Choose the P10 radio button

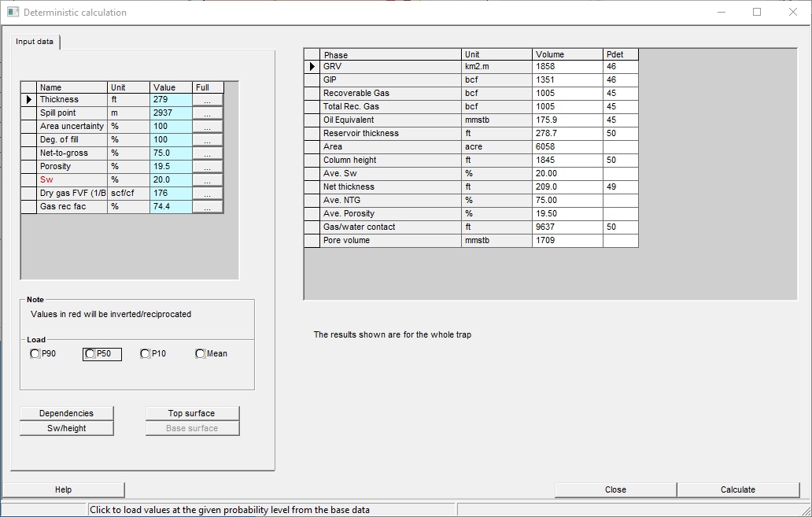click(145, 354)
